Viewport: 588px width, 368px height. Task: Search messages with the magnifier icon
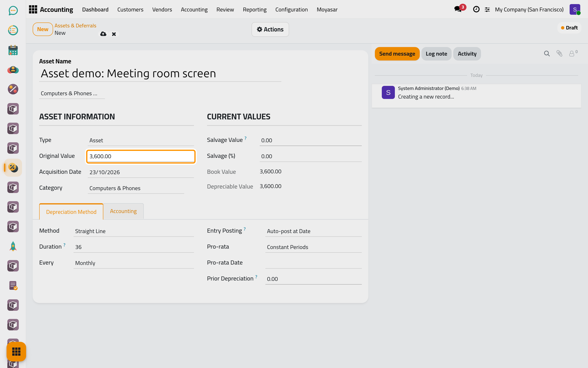[547, 54]
